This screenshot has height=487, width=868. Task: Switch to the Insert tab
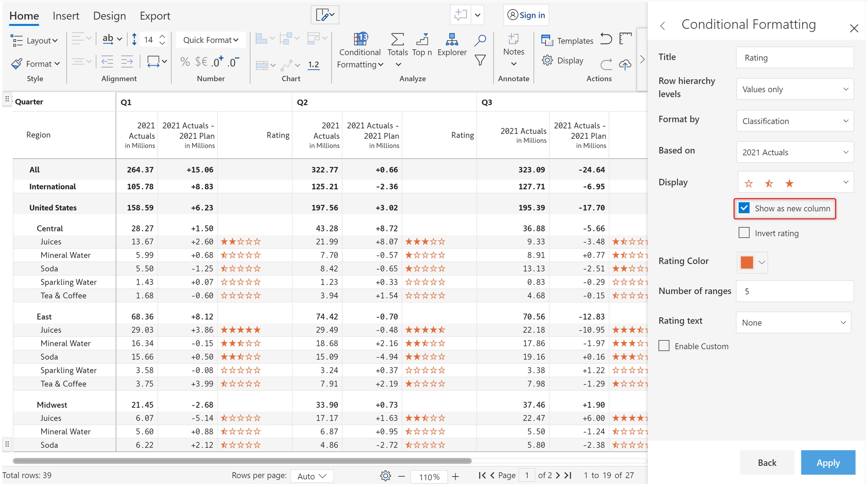pyautogui.click(x=66, y=16)
